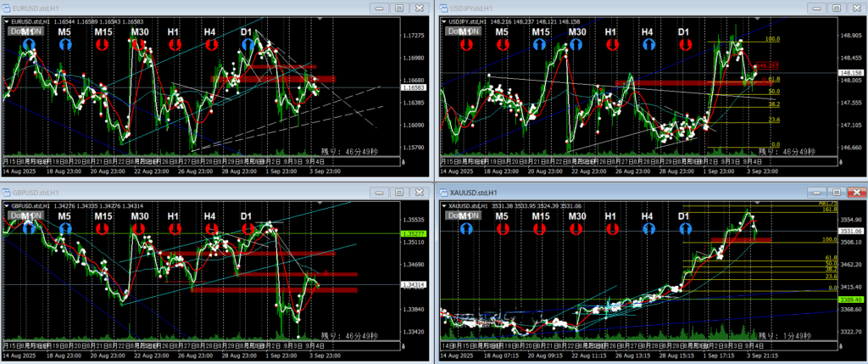The image size is (868, 364).
Task: Click the USDJPY window title bar chart icon
Action: (x=444, y=8)
